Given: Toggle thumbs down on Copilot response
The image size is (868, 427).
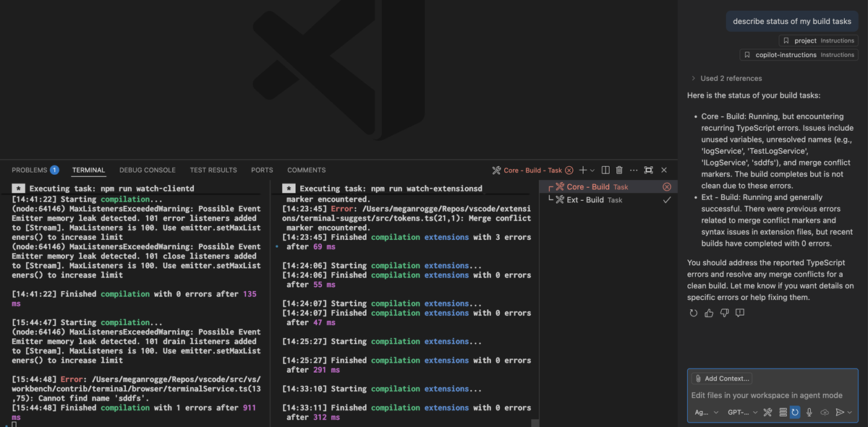Looking at the screenshot, I should (x=723, y=312).
